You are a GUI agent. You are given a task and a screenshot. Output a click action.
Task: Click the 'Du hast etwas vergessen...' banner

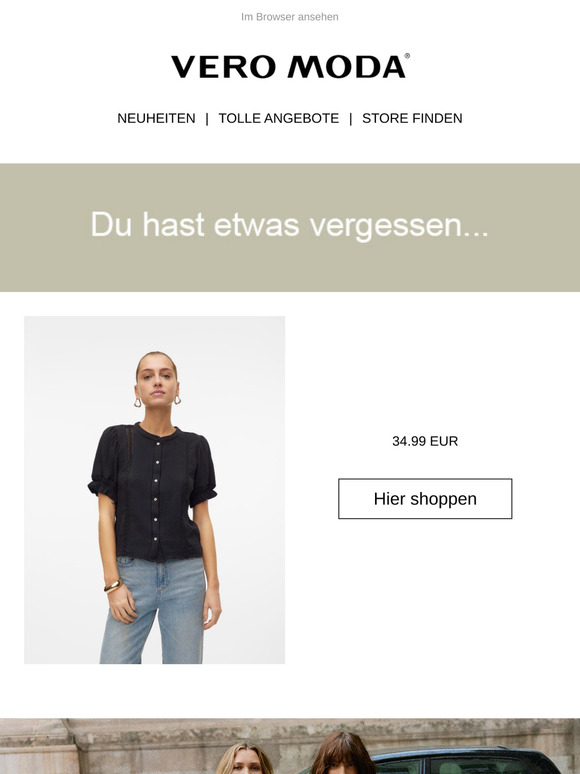point(290,227)
